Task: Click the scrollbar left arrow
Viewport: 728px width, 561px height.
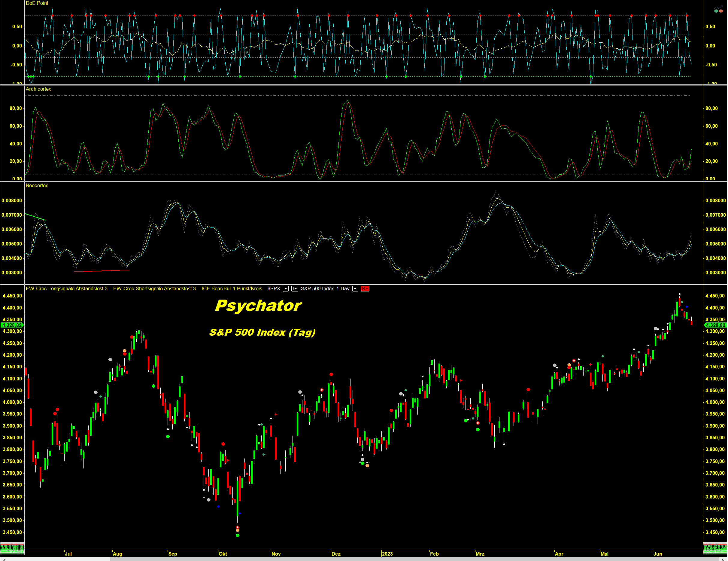Action: click(x=3, y=559)
